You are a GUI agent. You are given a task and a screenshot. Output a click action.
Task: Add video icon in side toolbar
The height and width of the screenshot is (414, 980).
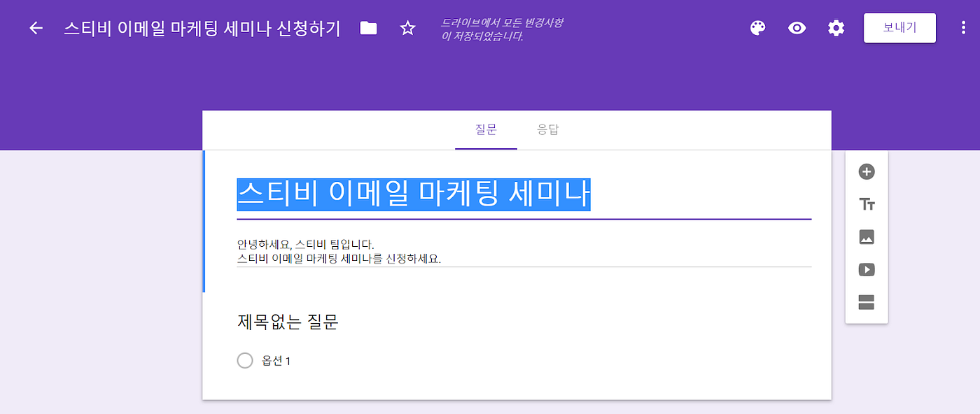pyautogui.click(x=867, y=270)
